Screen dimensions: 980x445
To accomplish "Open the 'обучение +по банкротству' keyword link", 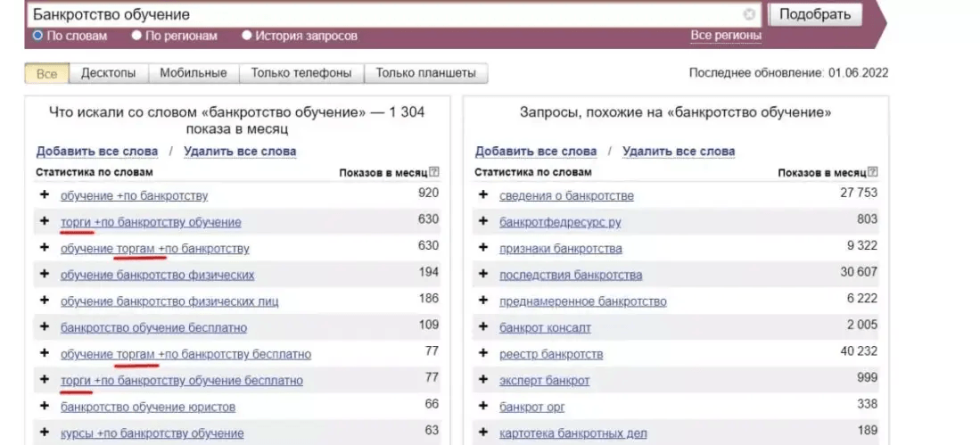I will 135,195.
